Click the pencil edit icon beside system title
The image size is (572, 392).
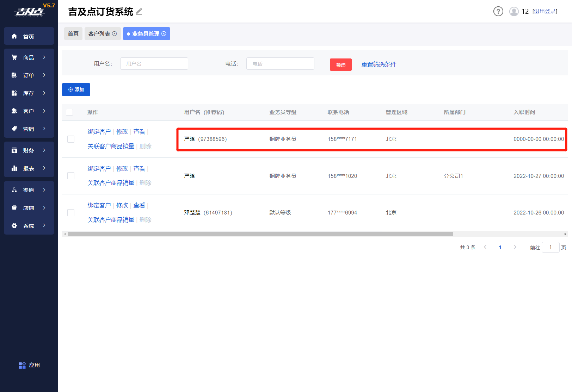click(x=139, y=12)
